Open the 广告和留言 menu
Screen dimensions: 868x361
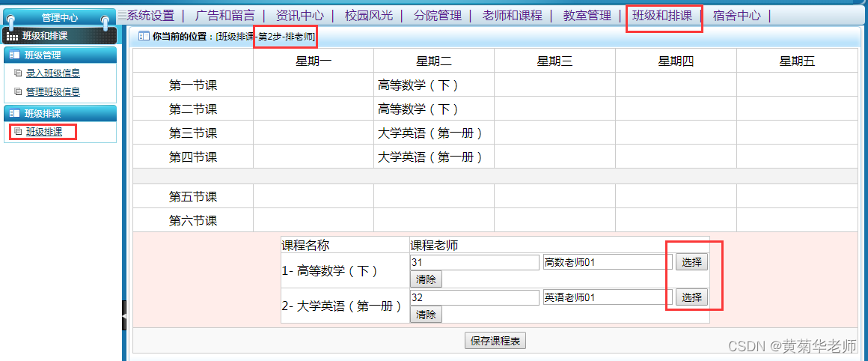click(x=225, y=16)
